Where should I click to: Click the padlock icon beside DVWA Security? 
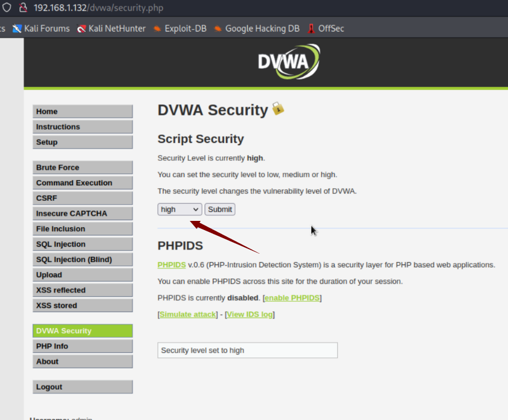click(278, 108)
